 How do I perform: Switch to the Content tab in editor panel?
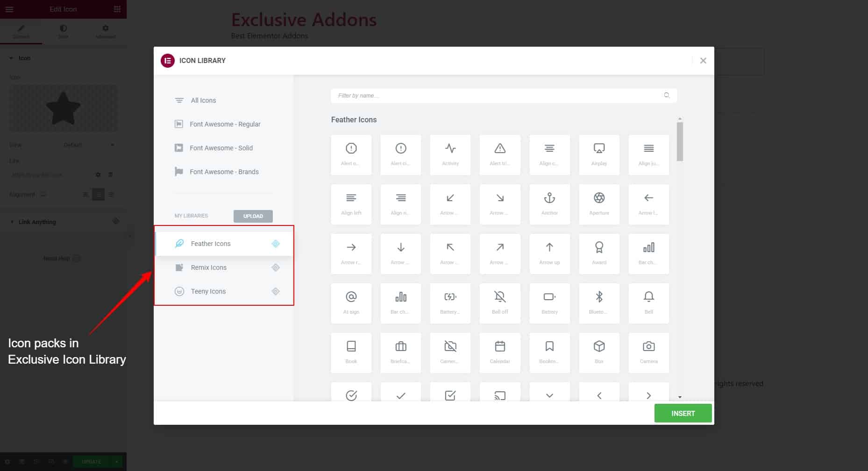(21, 32)
